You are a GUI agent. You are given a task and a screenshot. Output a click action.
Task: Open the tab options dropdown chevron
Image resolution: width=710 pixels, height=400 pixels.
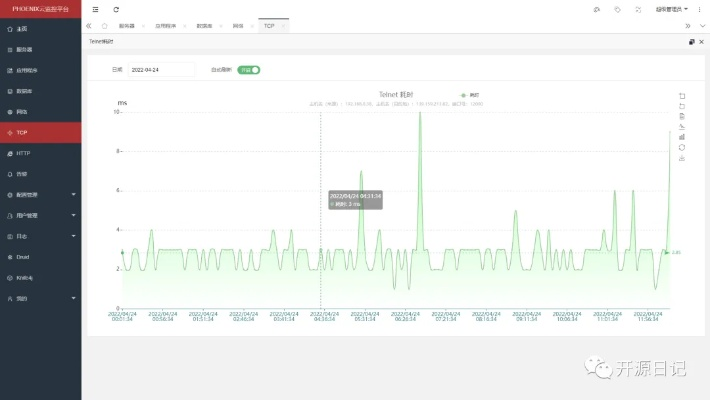[x=700, y=25]
